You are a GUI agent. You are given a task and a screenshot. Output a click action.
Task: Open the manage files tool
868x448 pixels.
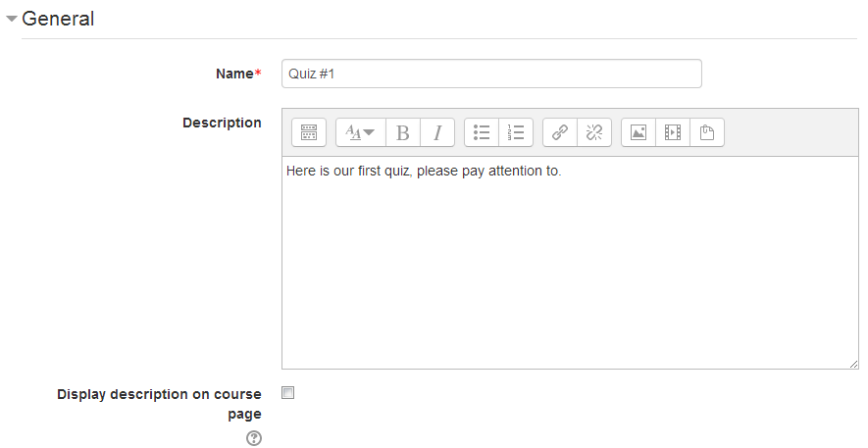707,132
